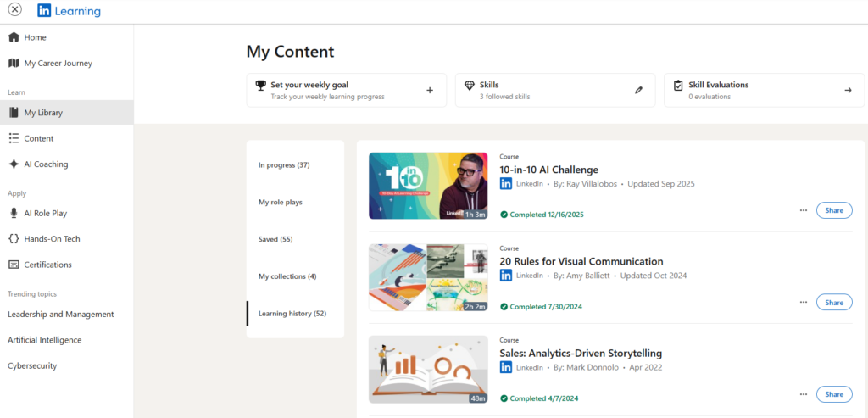
Task: Click the "My Content" heading
Action: click(291, 52)
